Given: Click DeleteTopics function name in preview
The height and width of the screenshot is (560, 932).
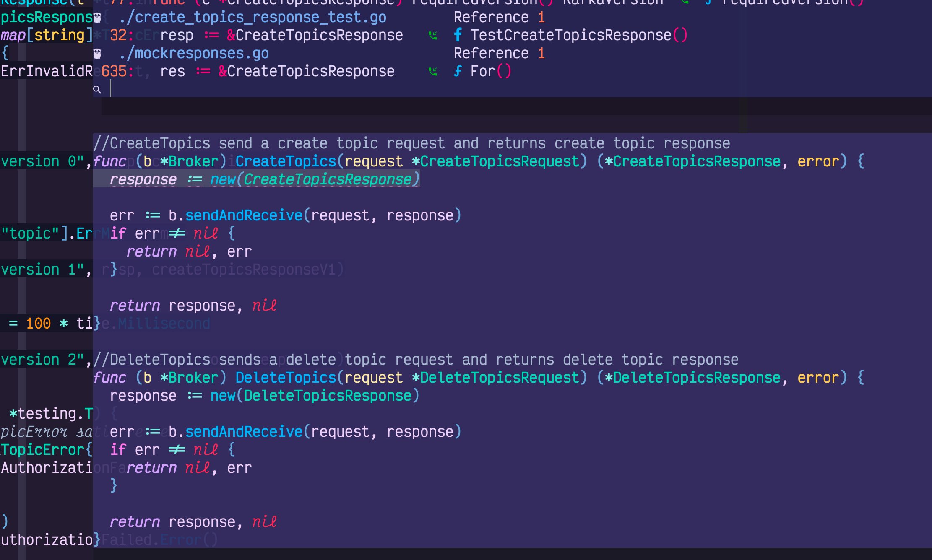Looking at the screenshot, I should 286,378.
